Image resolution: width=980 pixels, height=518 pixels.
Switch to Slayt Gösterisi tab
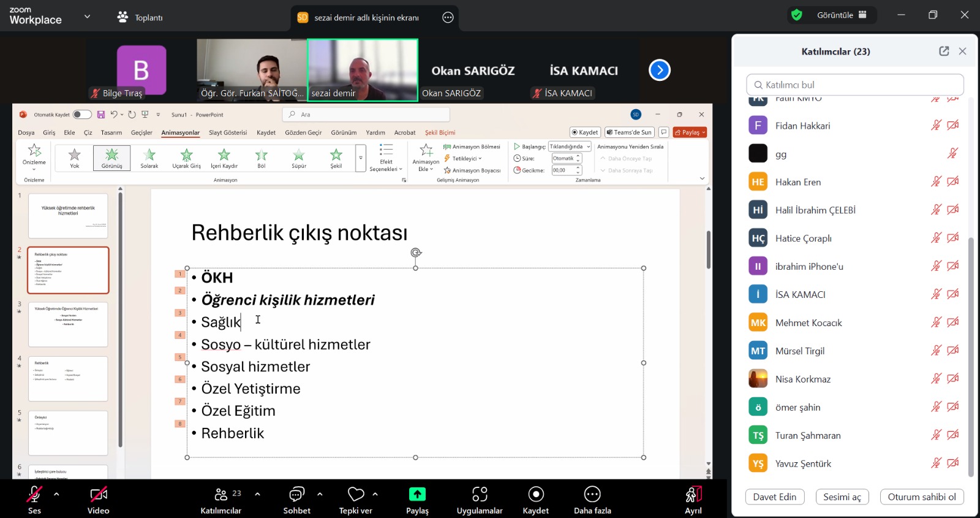click(x=228, y=132)
